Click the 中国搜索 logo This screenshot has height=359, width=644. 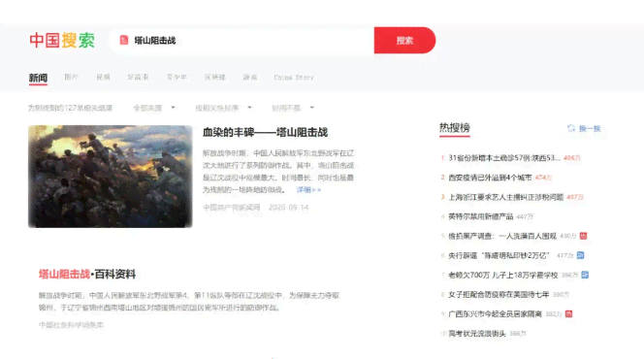tap(62, 40)
